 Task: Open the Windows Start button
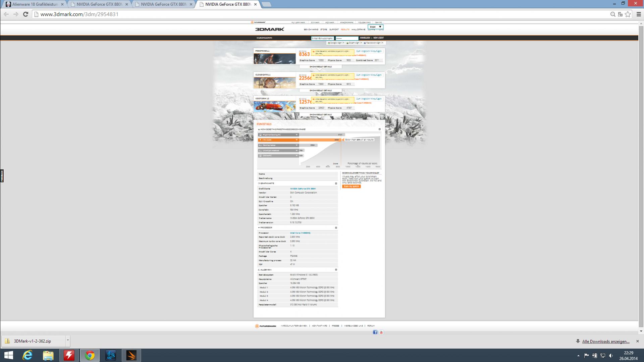(x=8, y=355)
